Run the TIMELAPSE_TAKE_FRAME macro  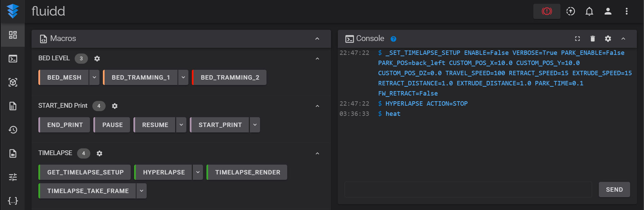point(88,191)
